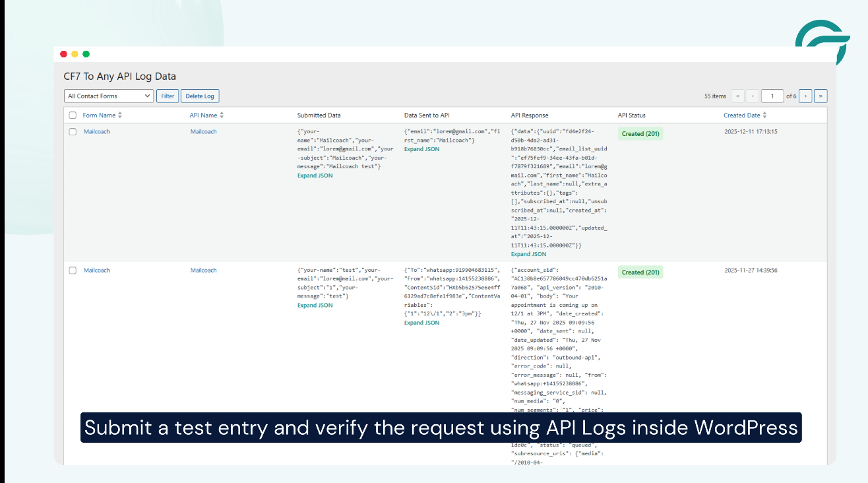This screenshot has height=483, width=868.
Task: Click the first-page « pagination icon
Action: 737,96
